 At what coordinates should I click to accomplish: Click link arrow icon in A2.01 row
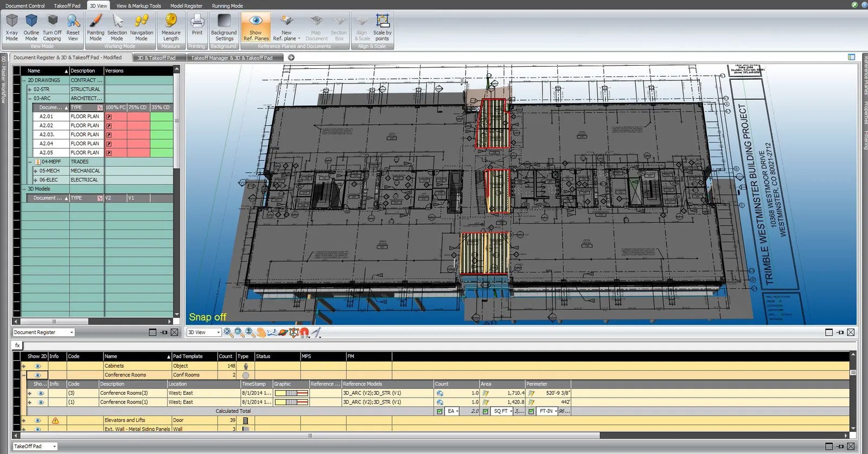tap(109, 117)
